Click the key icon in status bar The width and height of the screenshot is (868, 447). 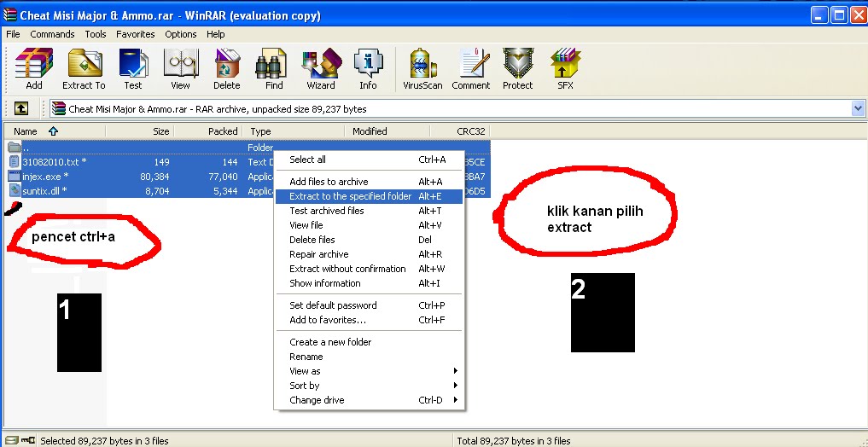click(27, 441)
